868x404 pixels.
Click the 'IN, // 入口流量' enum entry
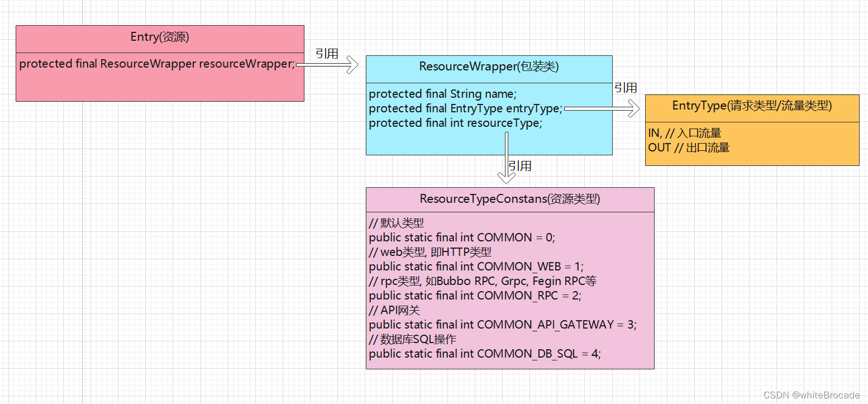click(685, 133)
